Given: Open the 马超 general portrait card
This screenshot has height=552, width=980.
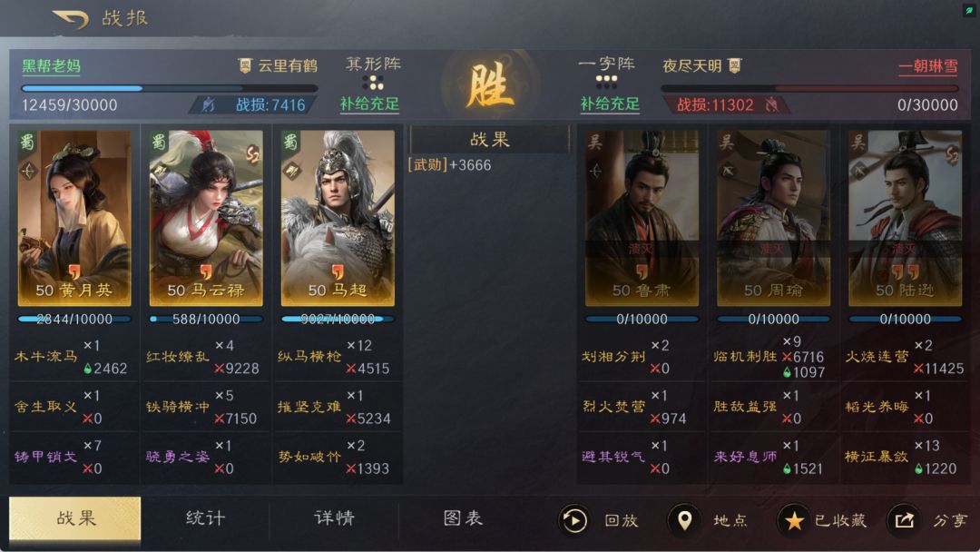Looking at the screenshot, I should (338, 218).
